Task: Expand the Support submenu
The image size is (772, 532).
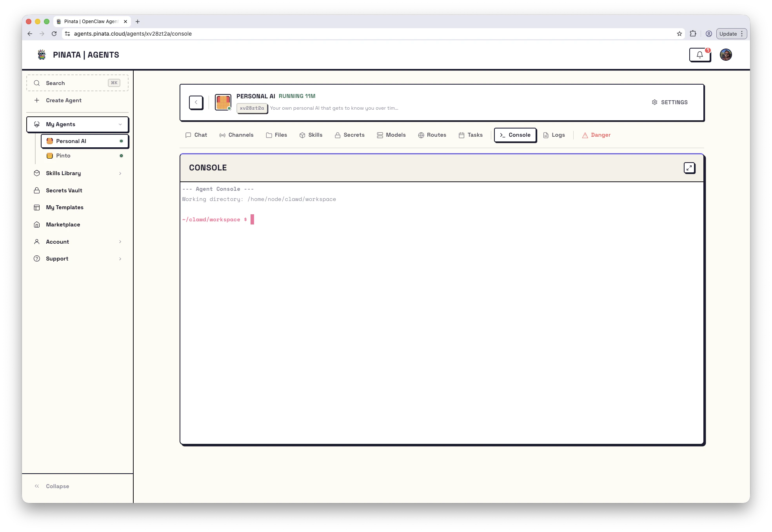Action: click(x=120, y=259)
